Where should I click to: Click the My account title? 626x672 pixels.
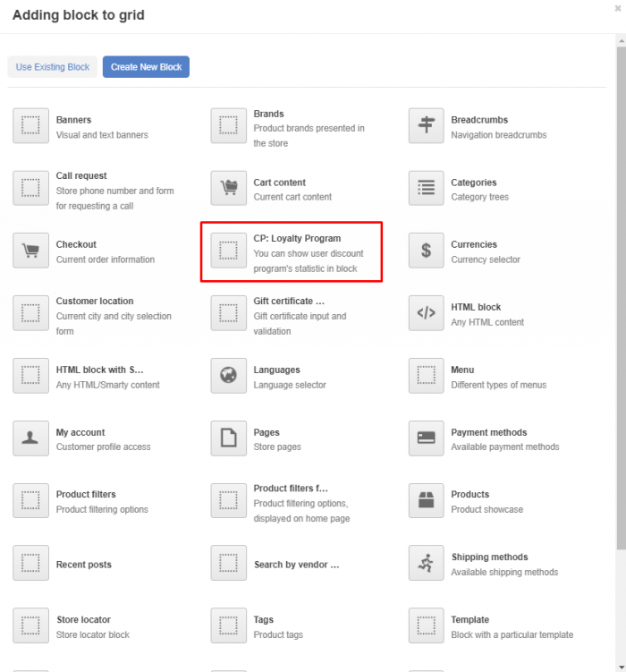[80, 432]
